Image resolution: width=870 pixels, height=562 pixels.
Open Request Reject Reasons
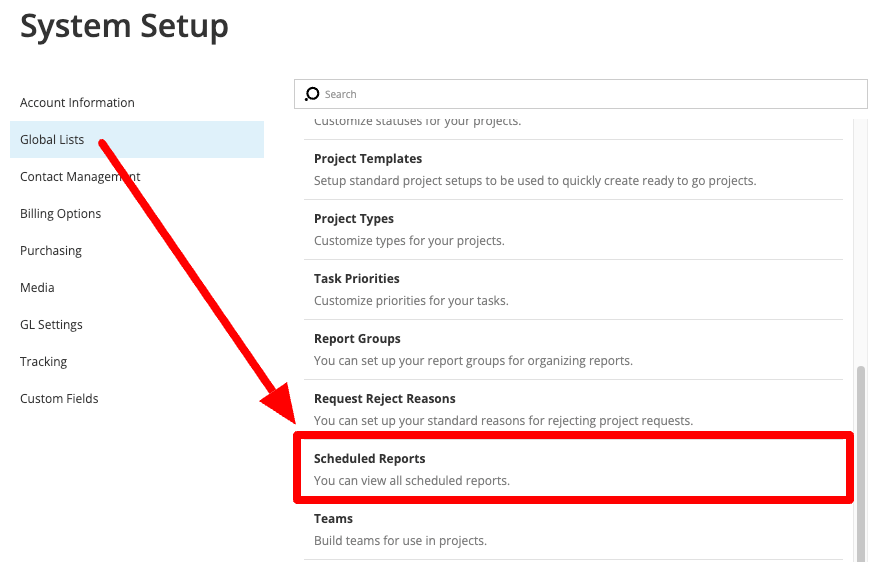[x=573, y=409]
